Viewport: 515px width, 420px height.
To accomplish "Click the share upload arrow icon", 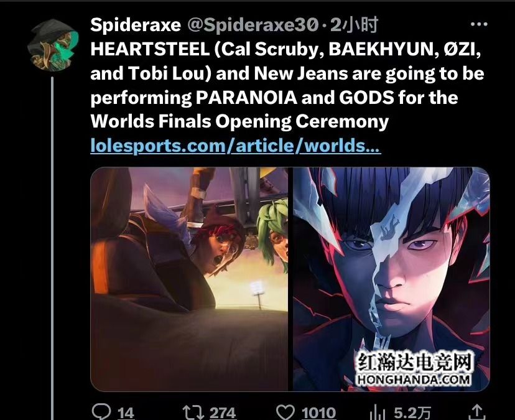I will pos(476,413).
